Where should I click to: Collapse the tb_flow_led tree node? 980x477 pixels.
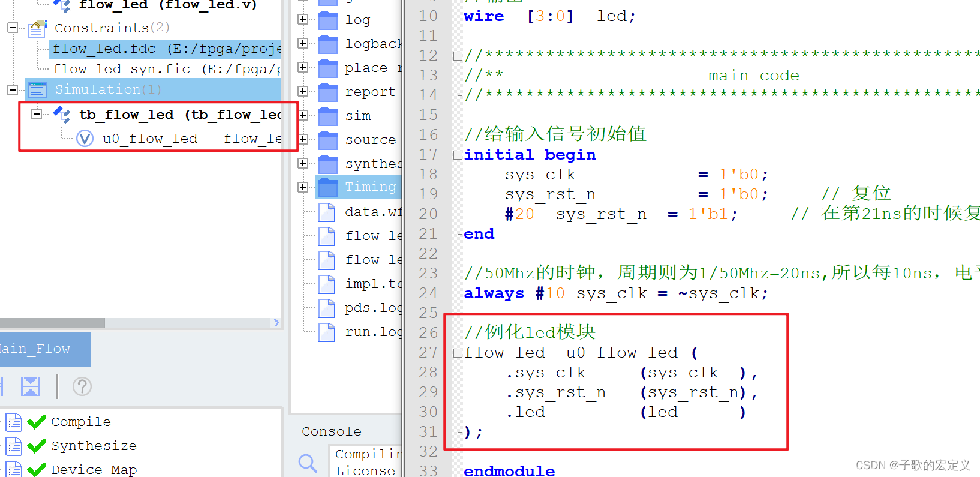coord(37,113)
